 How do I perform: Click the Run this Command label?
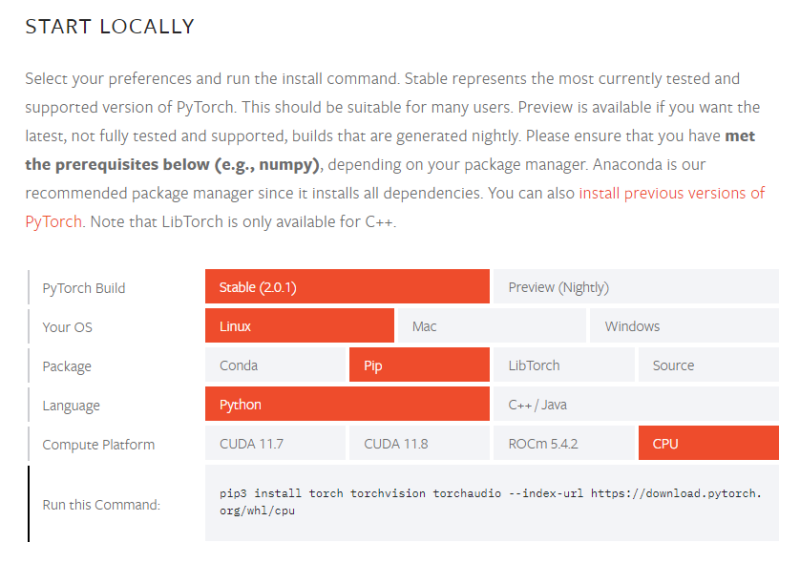[101, 504]
